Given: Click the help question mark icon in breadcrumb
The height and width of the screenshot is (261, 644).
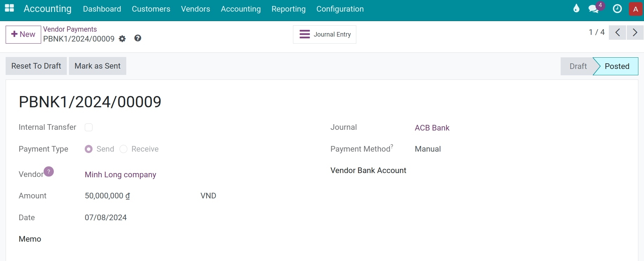Looking at the screenshot, I should [x=138, y=38].
